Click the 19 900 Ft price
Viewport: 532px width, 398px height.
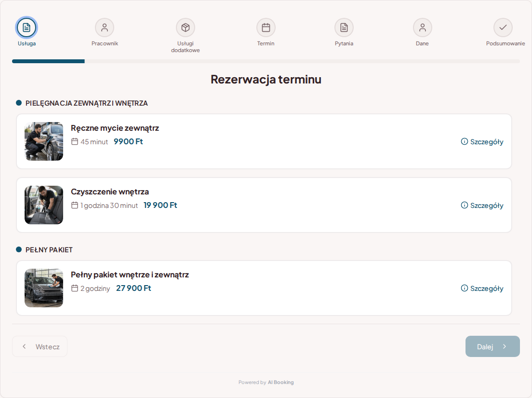pos(160,205)
